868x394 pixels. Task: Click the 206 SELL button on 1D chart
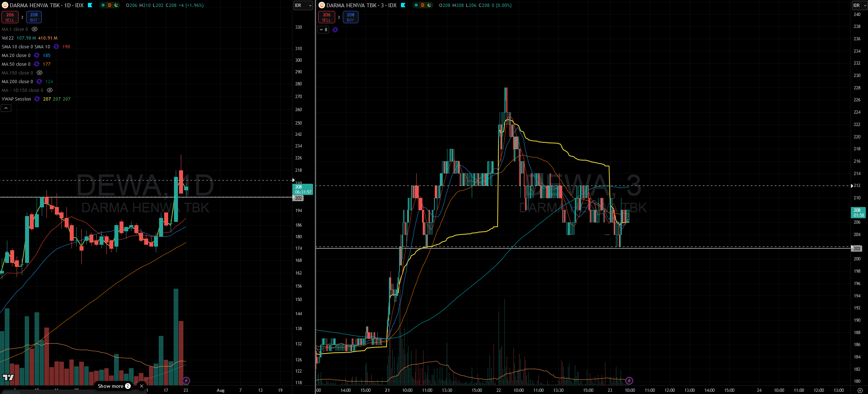point(10,17)
